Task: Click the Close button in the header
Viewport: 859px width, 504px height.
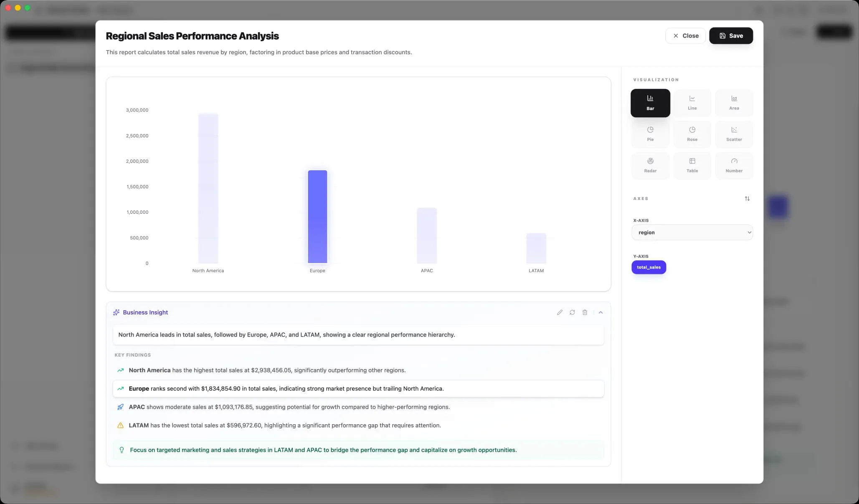Action: [685, 36]
